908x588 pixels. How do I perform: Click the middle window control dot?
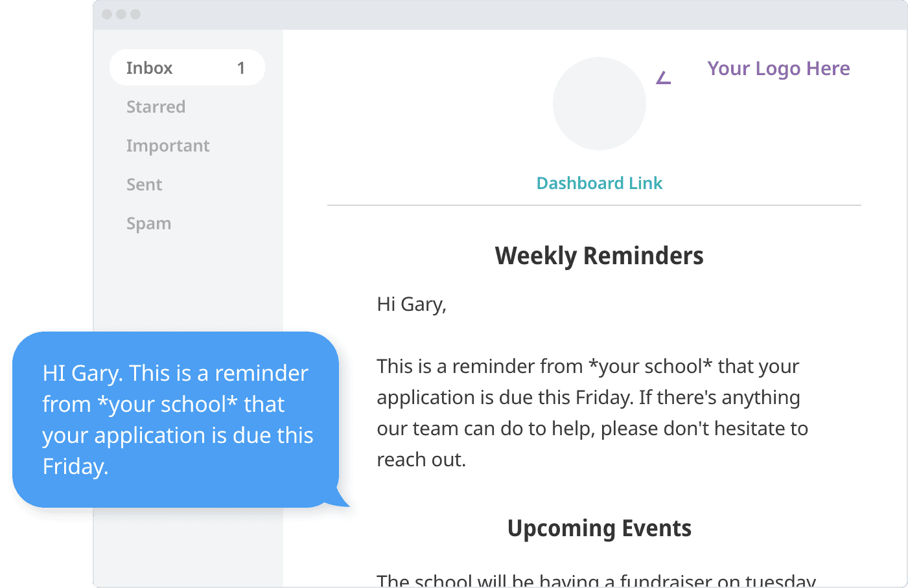(x=121, y=13)
